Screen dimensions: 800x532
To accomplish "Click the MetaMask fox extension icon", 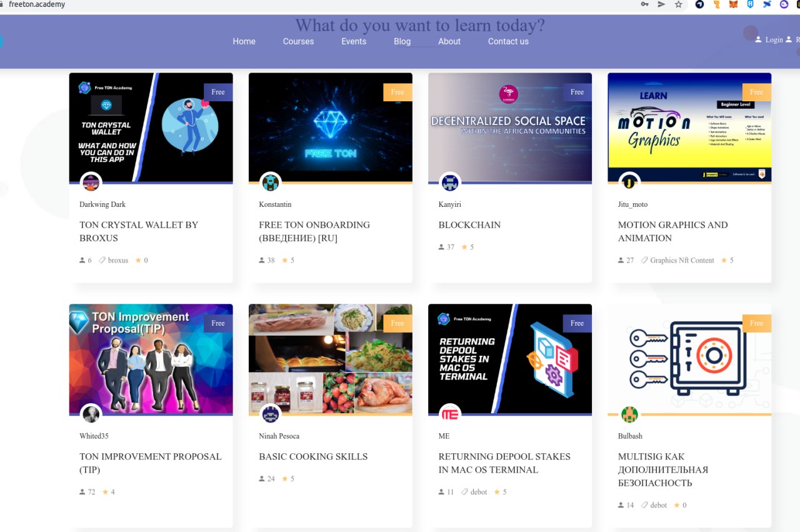I will pyautogui.click(x=734, y=4).
